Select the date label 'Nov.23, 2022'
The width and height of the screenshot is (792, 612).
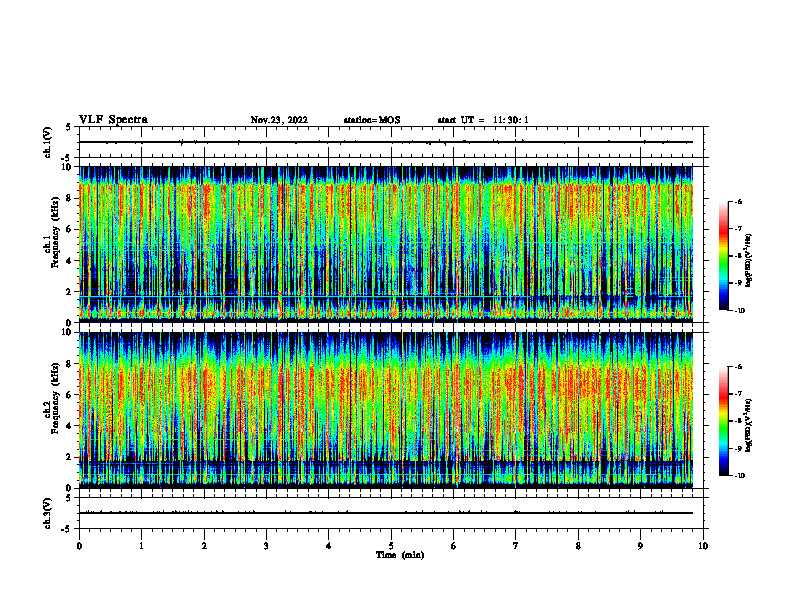coord(279,120)
